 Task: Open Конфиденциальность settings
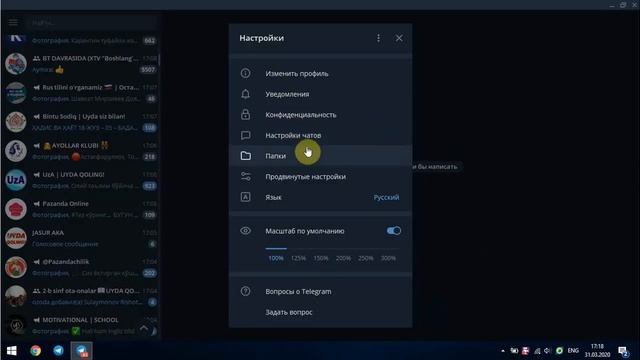320,115
